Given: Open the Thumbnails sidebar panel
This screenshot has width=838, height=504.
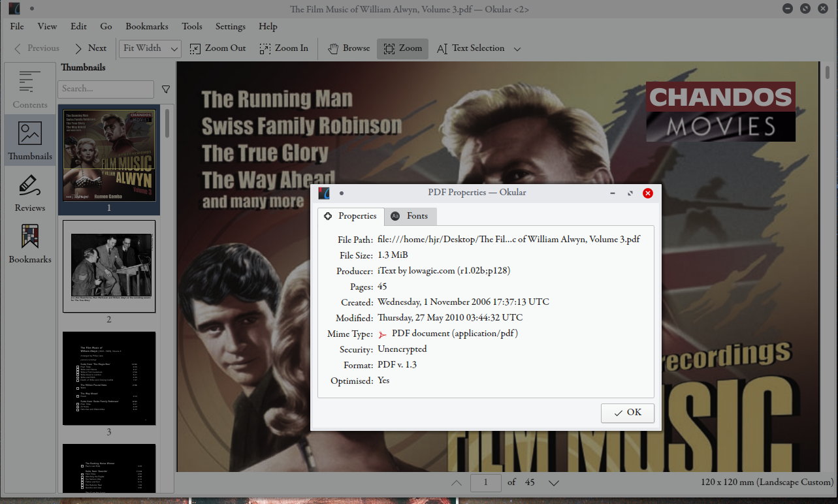Looking at the screenshot, I should [29, 140].
